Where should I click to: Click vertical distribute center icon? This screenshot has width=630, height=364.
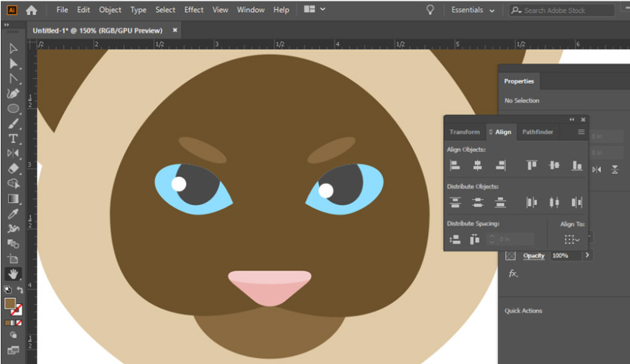tap(477, 202)
